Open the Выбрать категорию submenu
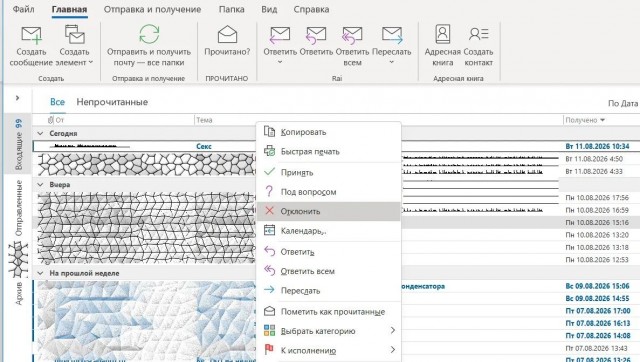Screen dimensions: 640x362 (x=329, y=331)
